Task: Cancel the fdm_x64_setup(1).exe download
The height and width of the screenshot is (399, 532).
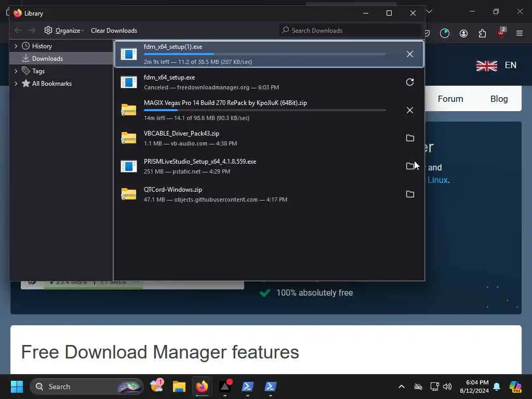Action: (x=410, y=54)
